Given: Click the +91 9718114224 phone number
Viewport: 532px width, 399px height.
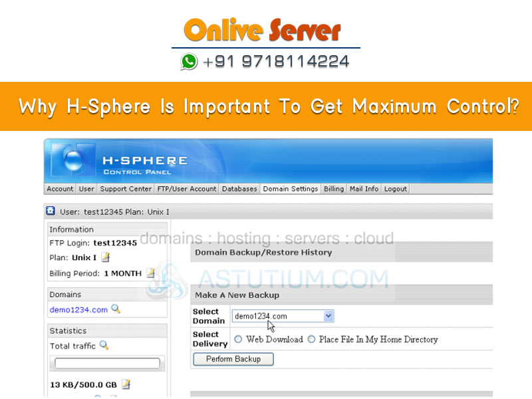Looking at the screenshot, I should (x=276, y=62).
